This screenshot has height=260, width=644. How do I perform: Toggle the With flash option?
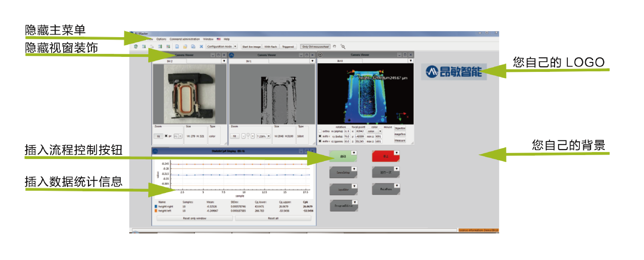point(271,47)
